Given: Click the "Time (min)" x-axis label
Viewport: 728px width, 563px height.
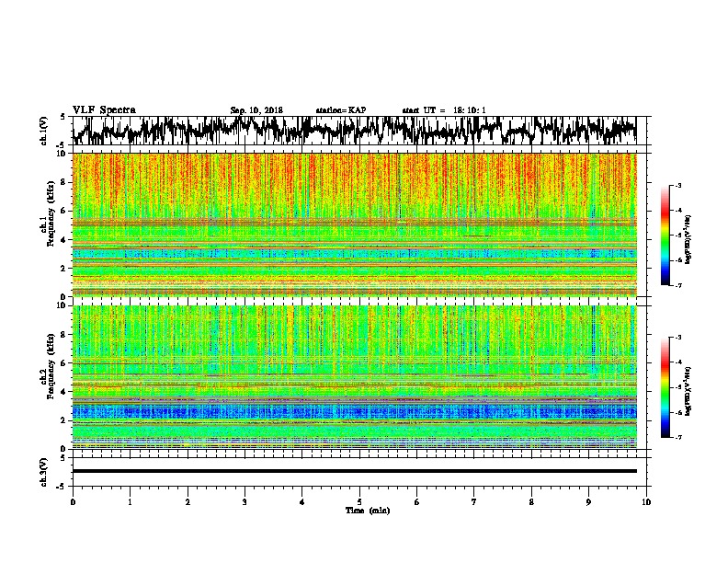Looking at the screenshot, I should click(x=368, y=511).
